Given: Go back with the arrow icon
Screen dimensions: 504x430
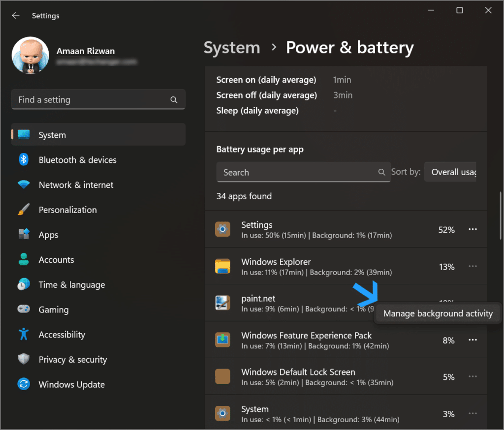Looking at the screenshot, I should (15, 15).
